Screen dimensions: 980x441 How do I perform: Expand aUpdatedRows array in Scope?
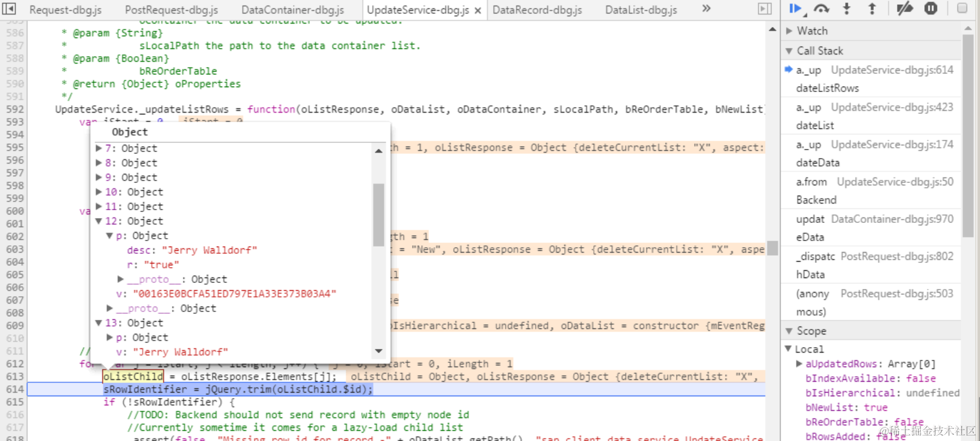[799, 364]
